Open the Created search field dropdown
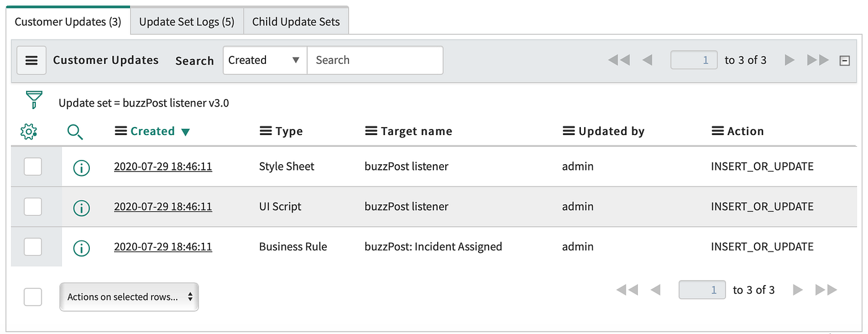The height and width of the screenshot is (334, 868). tap(265, 60)
